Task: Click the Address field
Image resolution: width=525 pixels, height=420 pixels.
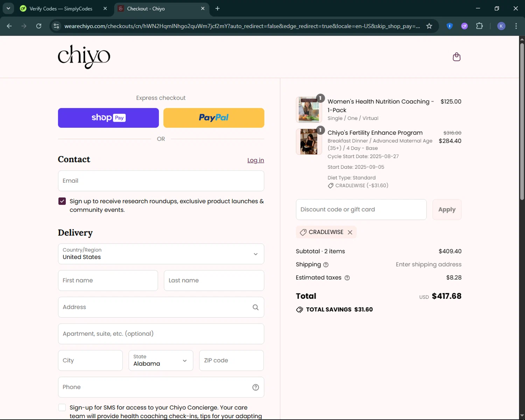Action: [x=161, y=307]
